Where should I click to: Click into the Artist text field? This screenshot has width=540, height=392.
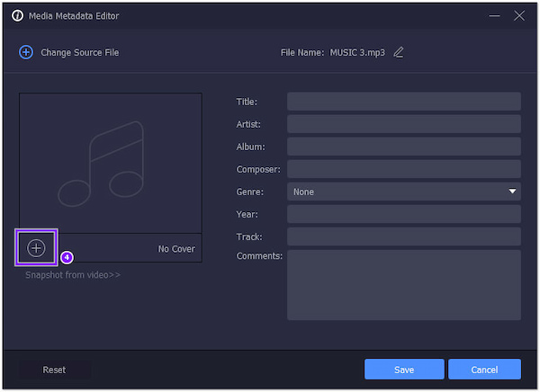(x=403, y=124)
